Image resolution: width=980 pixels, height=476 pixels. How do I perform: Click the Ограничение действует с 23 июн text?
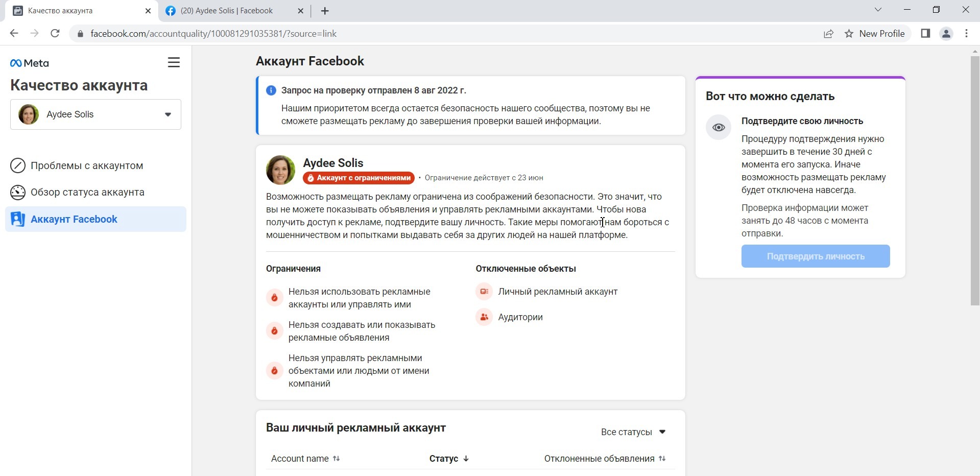click(x=484, y=178)
